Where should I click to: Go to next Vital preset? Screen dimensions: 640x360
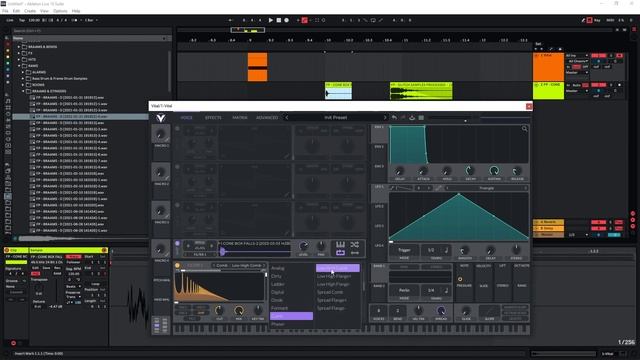(384, 118)
